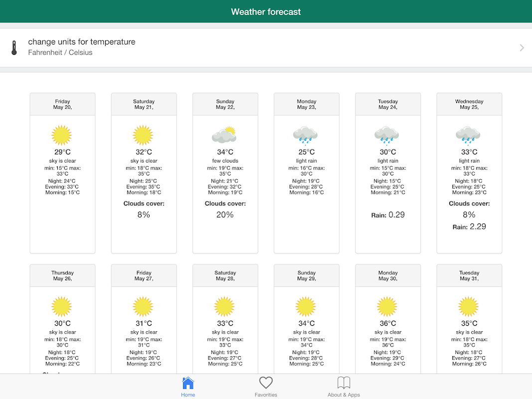Click 'Morning: 21°C' on Tuesday May 24

(x=388, y=193)
